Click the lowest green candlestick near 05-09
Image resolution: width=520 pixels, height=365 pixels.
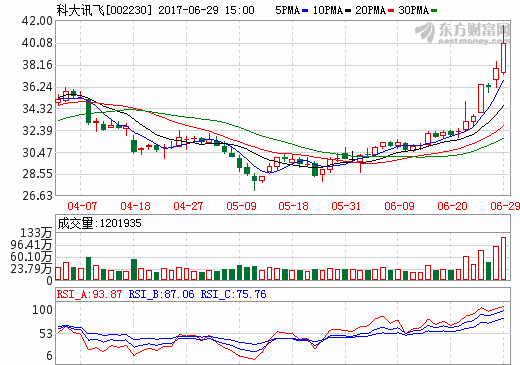[255, 182]
